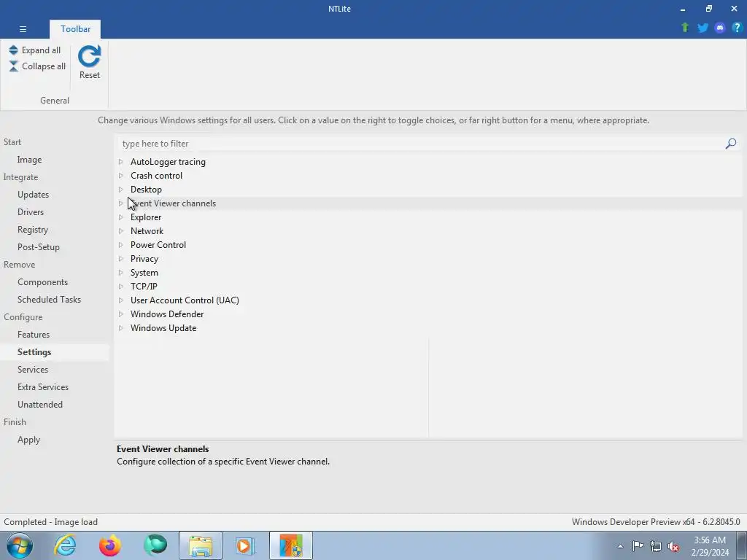The height and width of the screenshot is (560, 747).
Task: Open the Apply page
Action: click(x=28, y=440)
